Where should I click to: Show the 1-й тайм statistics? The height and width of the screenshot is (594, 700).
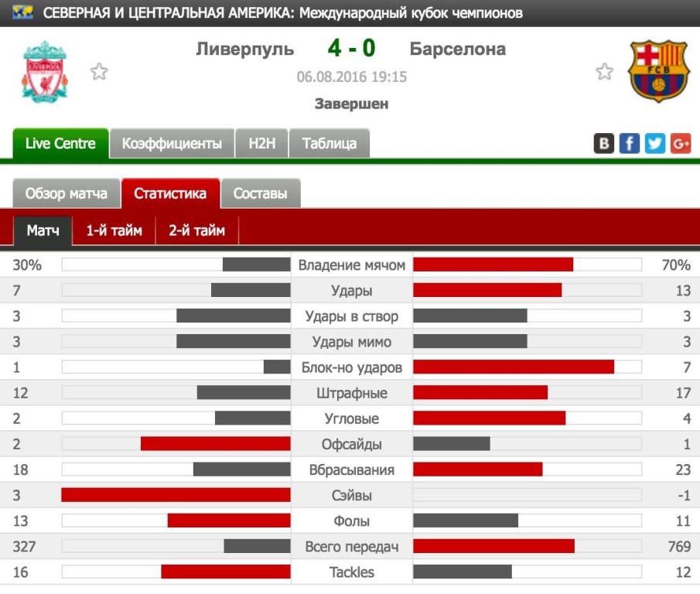pos(114,230)
